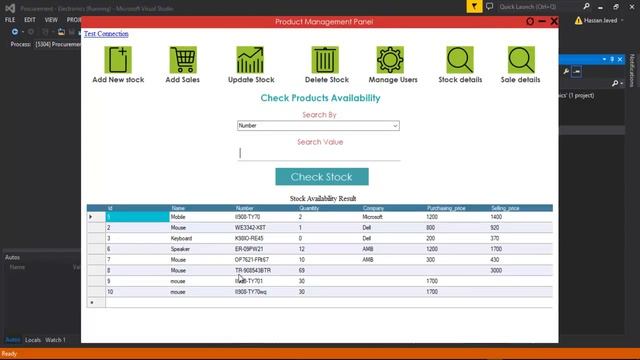Viewport: 640px width, 360px height.
Task: Click navigate backward arrow in Visual Studio toolbar
Action: [x=15, y=32]
